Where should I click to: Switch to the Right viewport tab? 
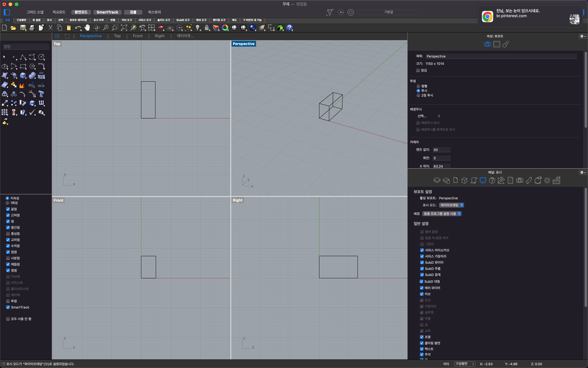tap(160, 36)
